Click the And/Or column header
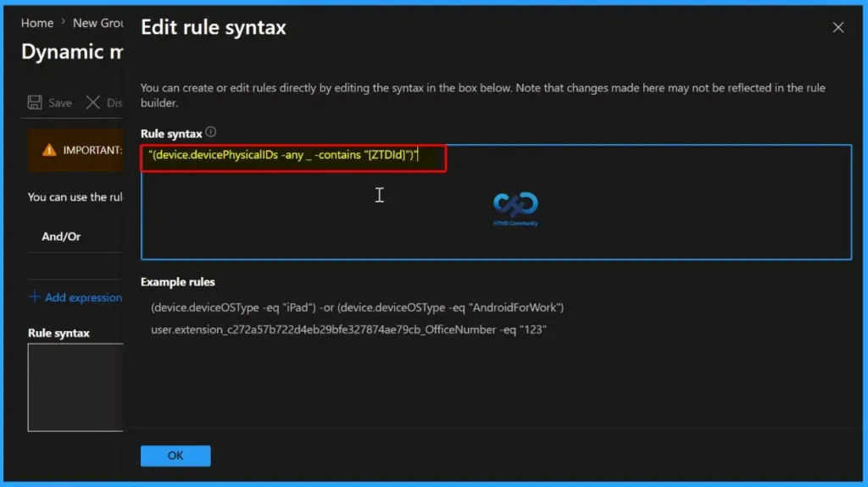The width and height of the screenshot is (868, 487). click(x=61, y=236)
